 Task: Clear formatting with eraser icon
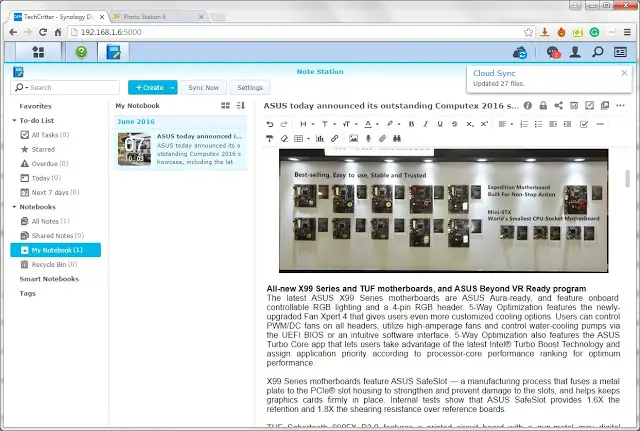pyautogui.click(x=284, y=139)
